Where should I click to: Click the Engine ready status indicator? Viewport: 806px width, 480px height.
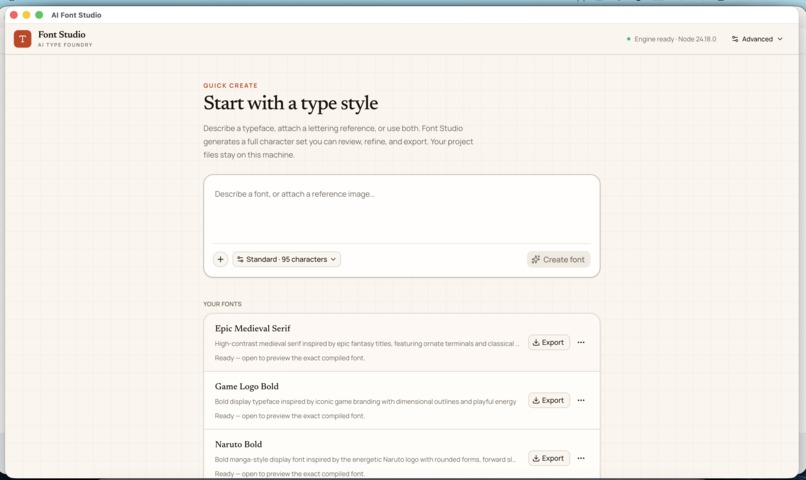click(671, 39)
